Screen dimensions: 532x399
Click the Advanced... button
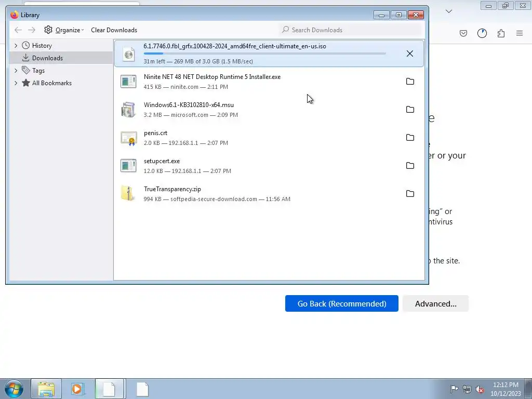point(436,303)
